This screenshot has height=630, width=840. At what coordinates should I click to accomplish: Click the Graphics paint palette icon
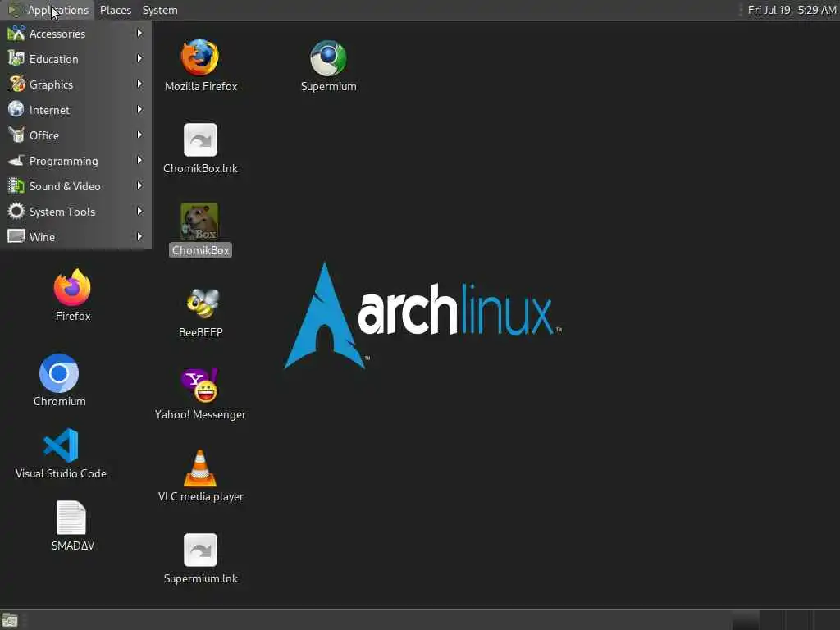pyautogui.click(x=16, y=84)
